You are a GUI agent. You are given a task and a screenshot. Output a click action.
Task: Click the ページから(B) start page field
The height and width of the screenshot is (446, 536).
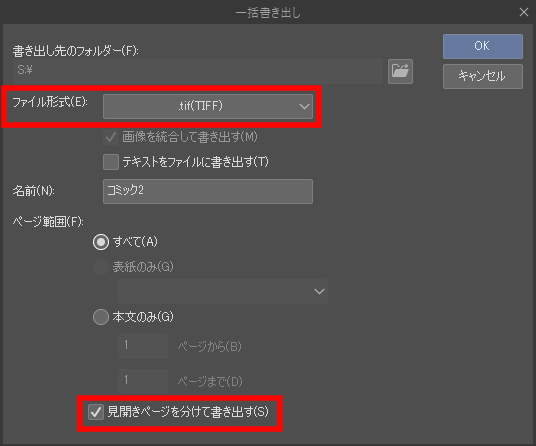pos(143,346)
